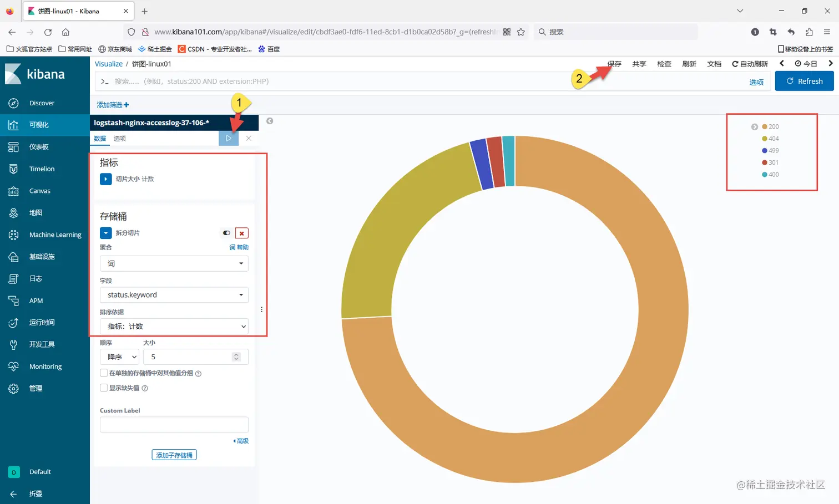Go to next time range arrow
This screenshot has height=504, width=839.
coord(831,64)
